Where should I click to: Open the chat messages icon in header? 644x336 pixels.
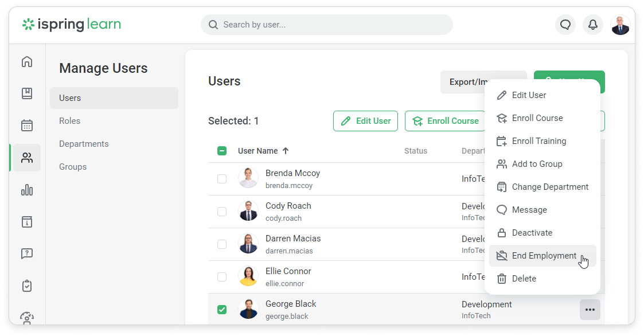(565, 25)
